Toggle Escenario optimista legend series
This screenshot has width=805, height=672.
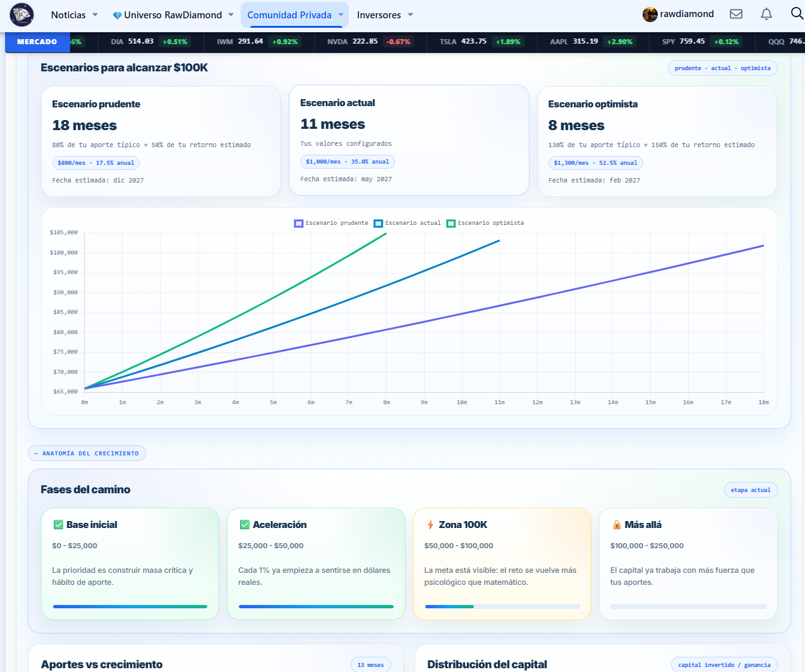pyautogui.click(x=485, y=223)
